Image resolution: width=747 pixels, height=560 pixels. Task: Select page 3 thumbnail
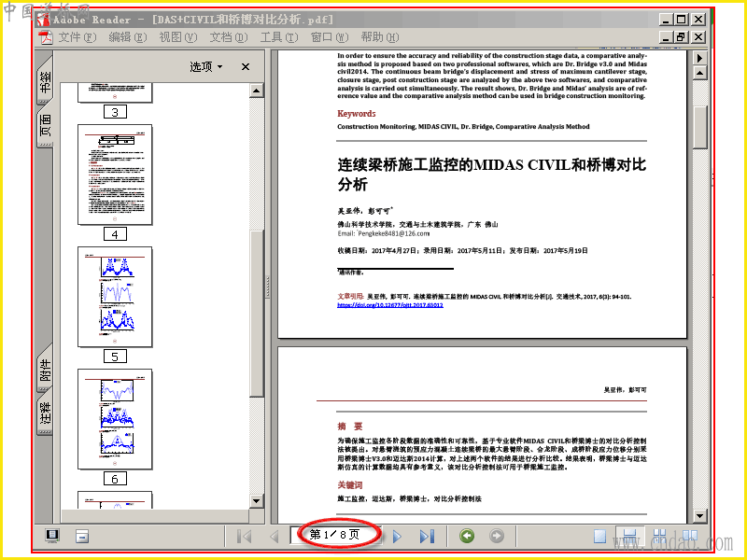click(x=115, y=91)
